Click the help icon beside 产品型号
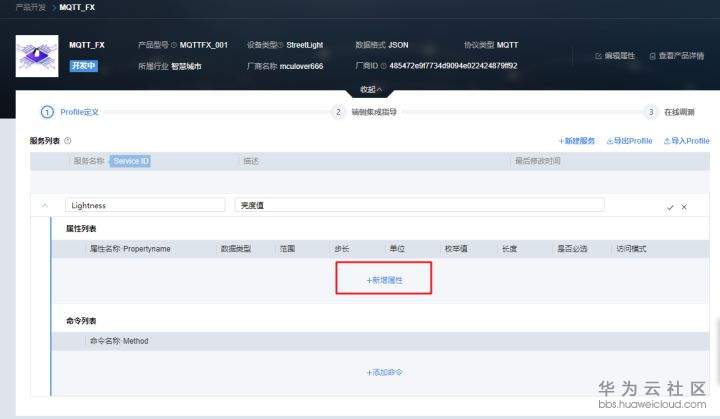 [174, 45]
